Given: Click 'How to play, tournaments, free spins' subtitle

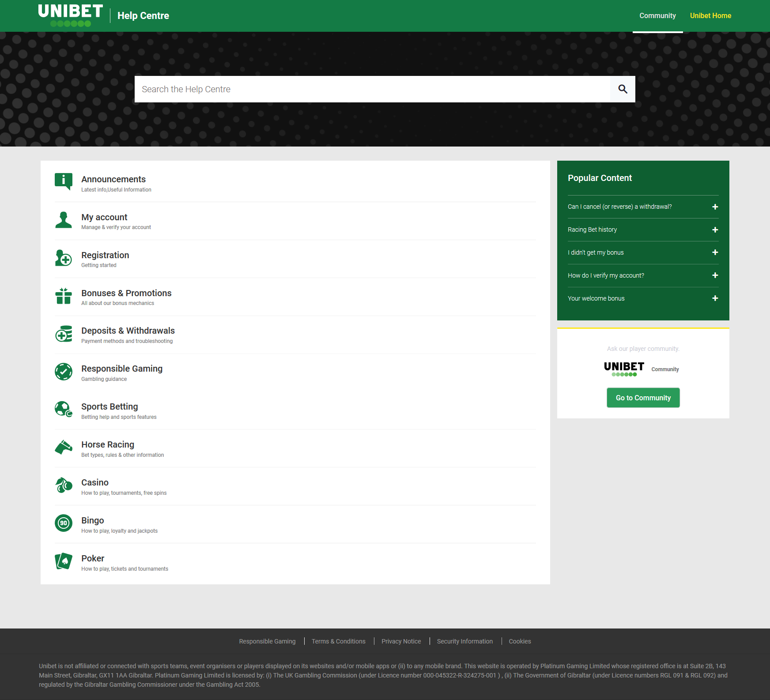Looking at the screenshot, I should click(124, 493).
